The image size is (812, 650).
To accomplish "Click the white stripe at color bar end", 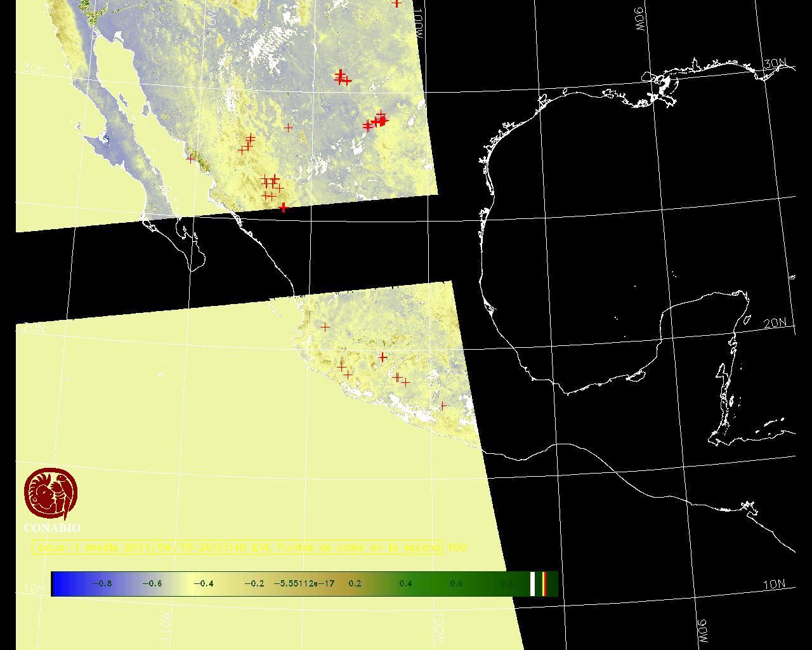I will 533,584.
